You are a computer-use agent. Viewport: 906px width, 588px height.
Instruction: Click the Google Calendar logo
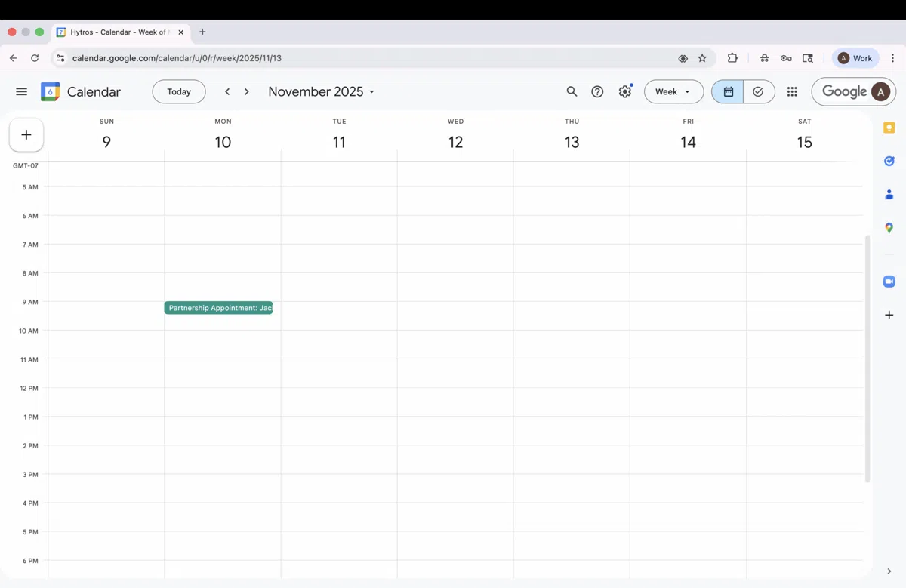pos(51,91)
